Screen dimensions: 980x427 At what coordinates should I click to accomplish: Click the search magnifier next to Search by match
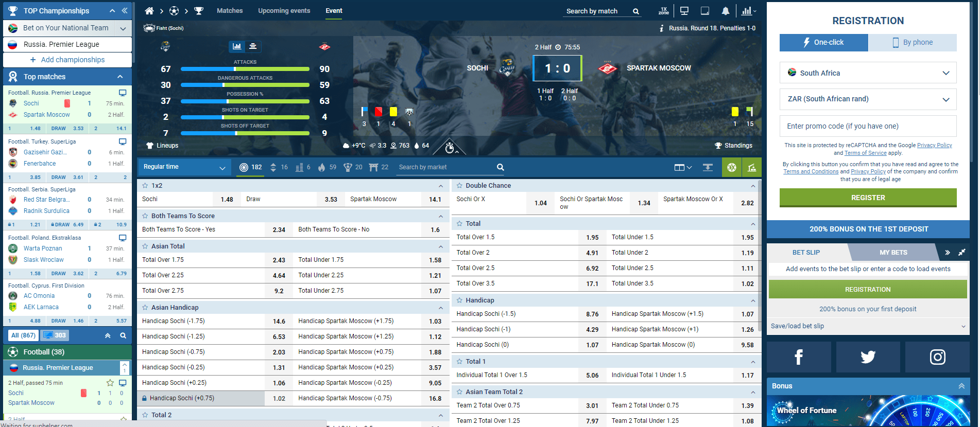click(636, 11)
